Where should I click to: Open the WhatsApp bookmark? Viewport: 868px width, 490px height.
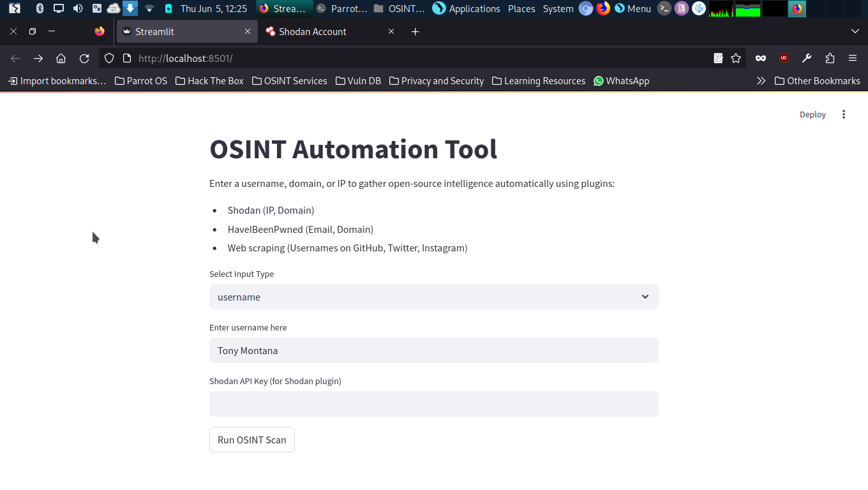pos(622,81)
